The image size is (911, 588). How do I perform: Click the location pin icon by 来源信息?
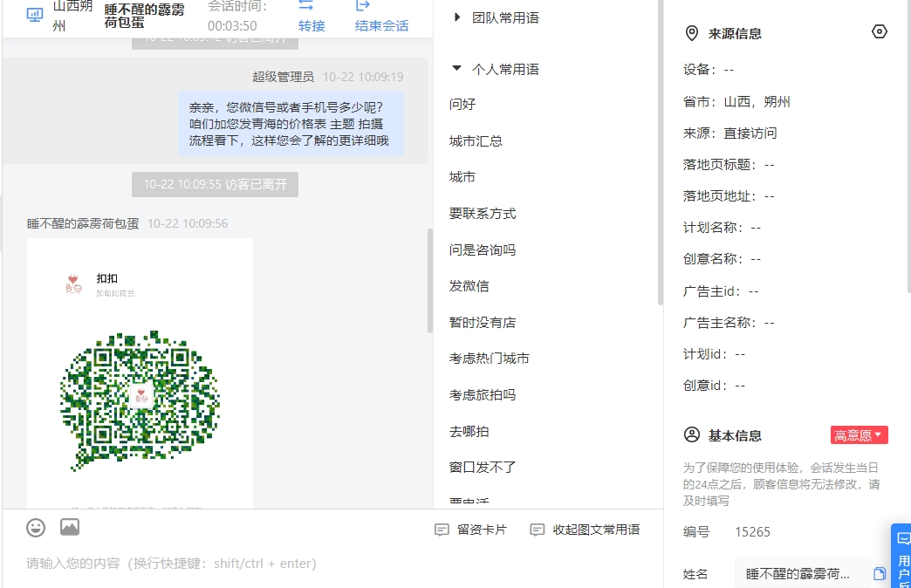[691, 33]
